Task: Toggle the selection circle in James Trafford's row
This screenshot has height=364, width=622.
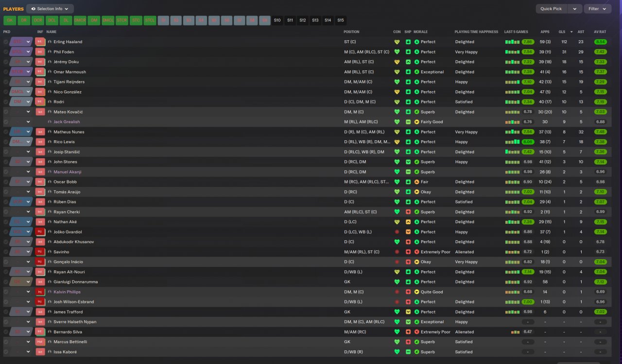Action: (x=6, y=312)
